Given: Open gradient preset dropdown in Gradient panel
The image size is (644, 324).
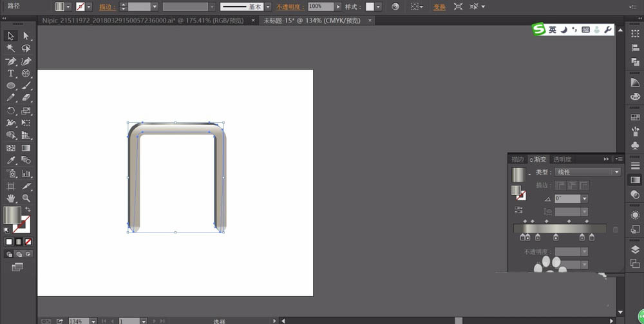Looking at the screenshot, I should [529, 175].
